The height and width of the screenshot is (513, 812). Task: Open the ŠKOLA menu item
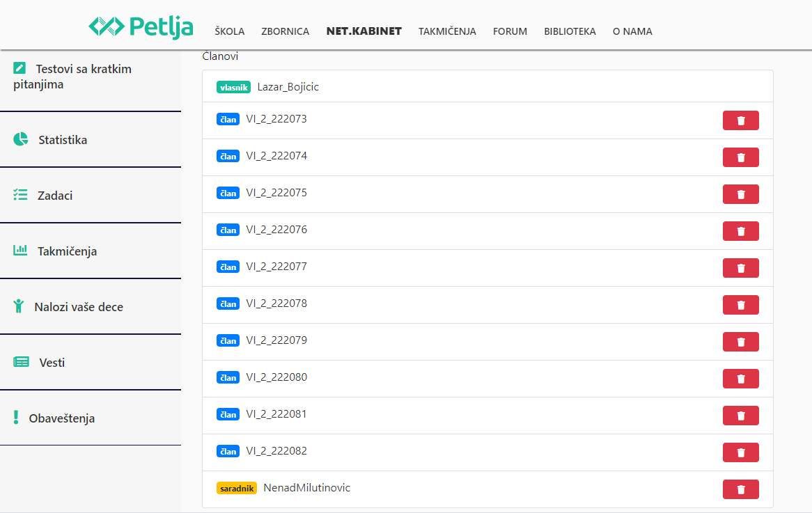[229, 31]
